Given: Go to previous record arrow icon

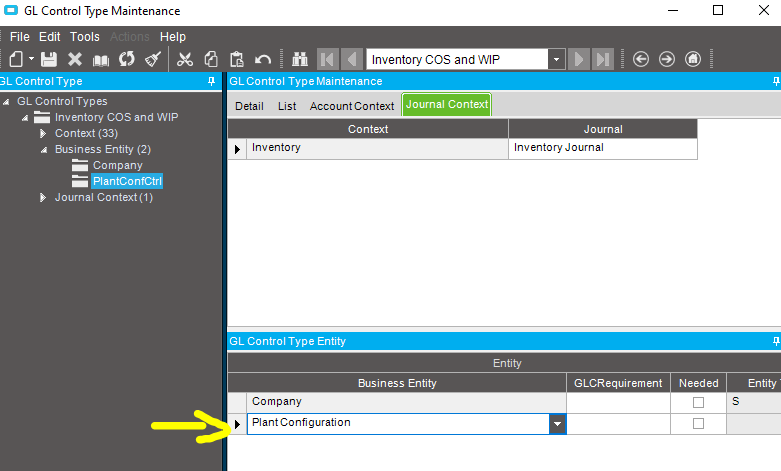Looking at the screenshot, I should pyautogui.click(x=352, y=59).
